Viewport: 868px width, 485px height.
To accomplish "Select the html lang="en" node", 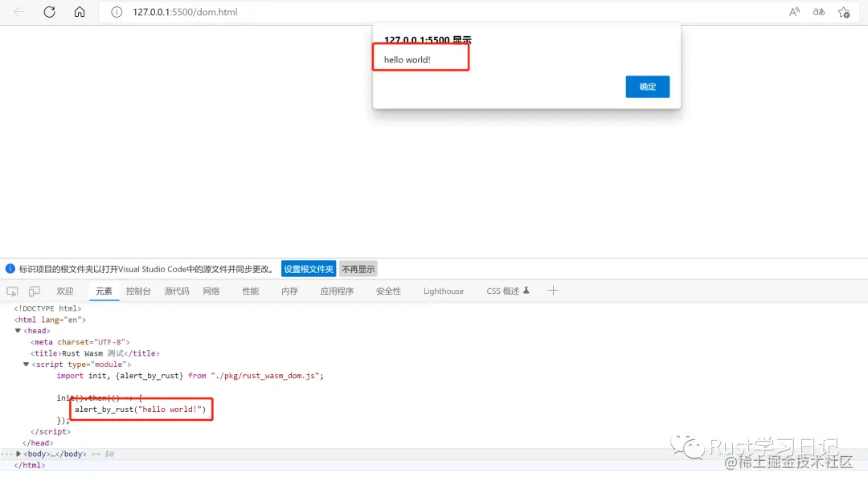I will click(x=50, y=320).
